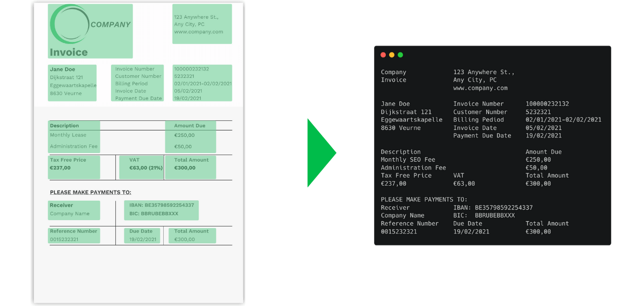Select the Amount Due header on the invoice
The height and width of the screenshot is (306, 644).
point(189,126)
